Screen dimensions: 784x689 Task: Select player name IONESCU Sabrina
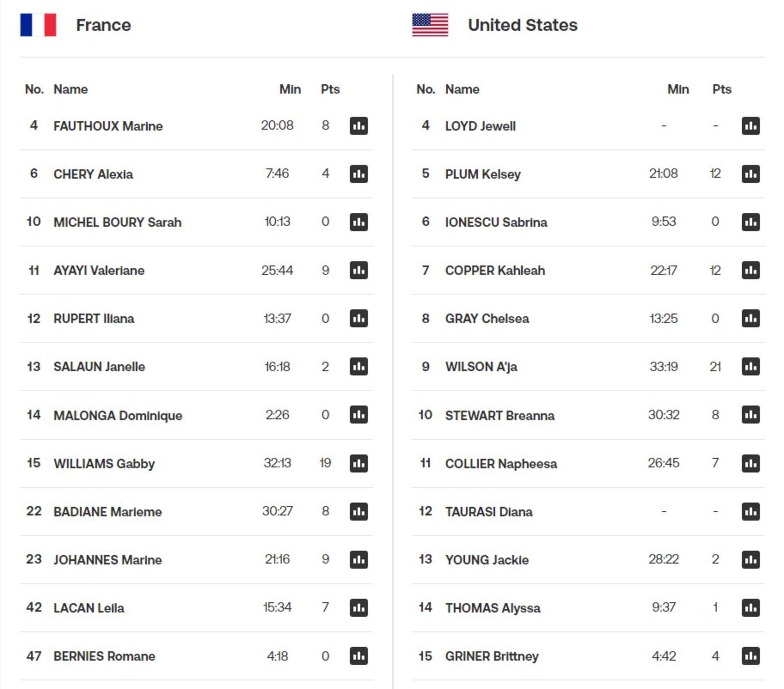coord(496,222)
